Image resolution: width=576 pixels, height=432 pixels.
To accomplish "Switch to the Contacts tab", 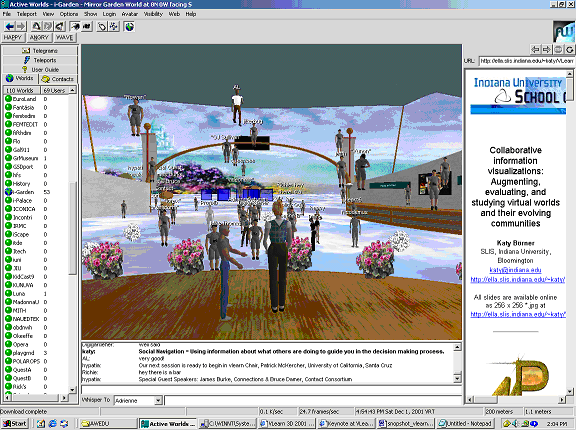I will (x=58, y=79).
